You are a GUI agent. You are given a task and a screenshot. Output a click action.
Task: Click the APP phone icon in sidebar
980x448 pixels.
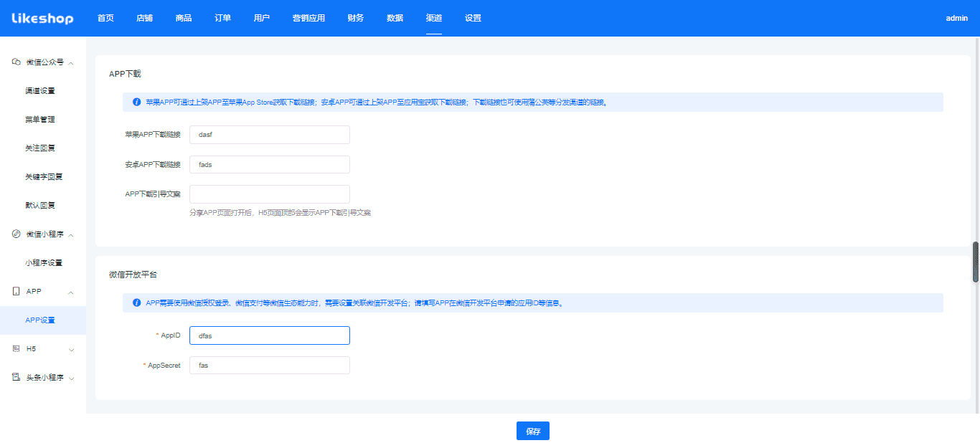(x=16, y=292)
